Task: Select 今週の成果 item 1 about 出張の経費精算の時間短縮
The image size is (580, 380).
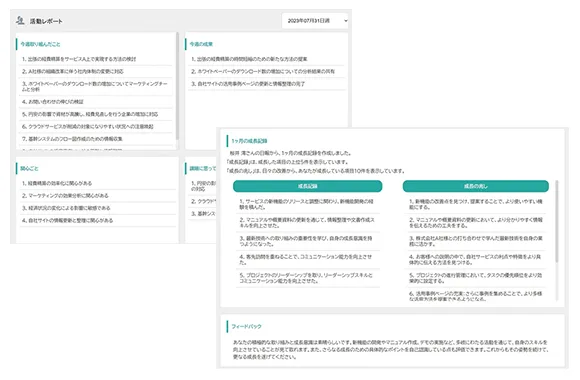Action: tap(266, 59)
